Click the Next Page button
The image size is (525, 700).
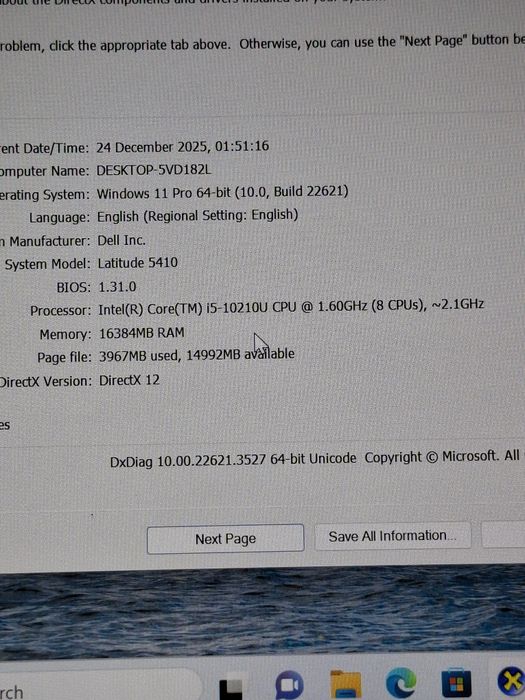click(225, 539)
